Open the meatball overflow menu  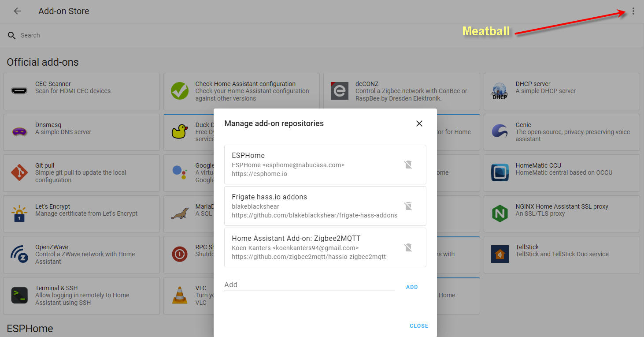633,11
